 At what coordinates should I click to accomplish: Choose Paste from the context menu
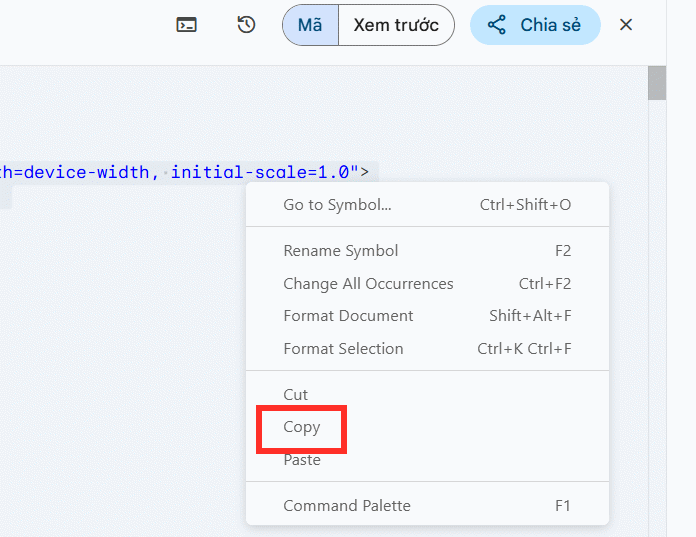[302, 460]
